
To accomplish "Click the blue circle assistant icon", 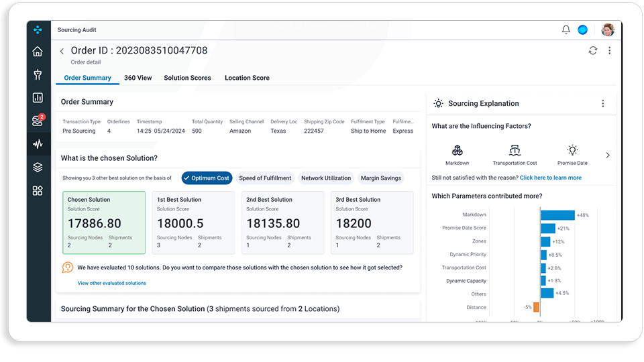I will [x=582, y=29].
